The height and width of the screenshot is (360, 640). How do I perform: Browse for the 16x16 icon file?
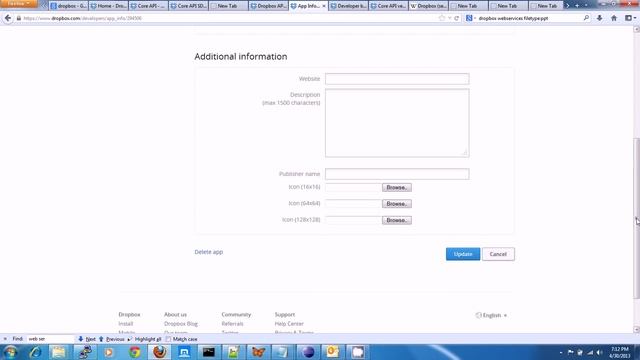click(397, 187)
